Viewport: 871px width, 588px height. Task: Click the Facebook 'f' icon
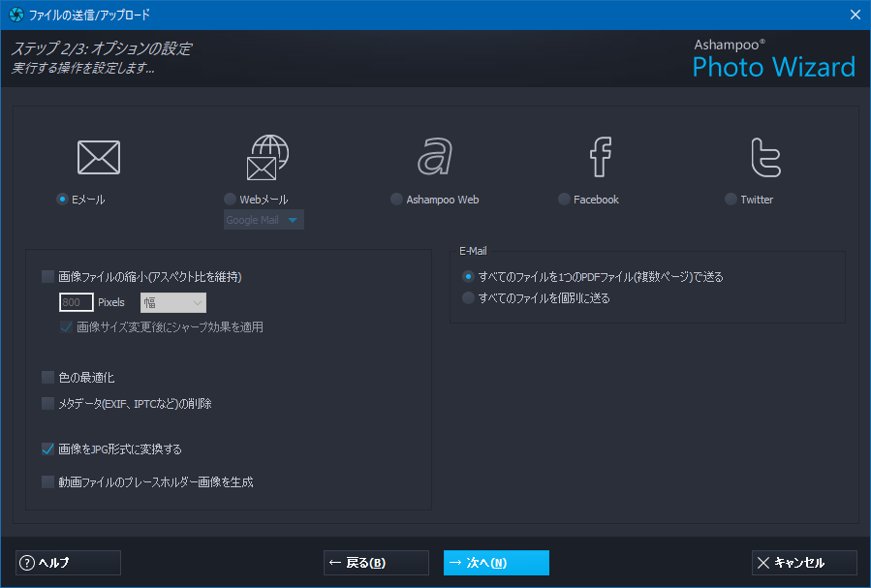(x=601, y=157)
